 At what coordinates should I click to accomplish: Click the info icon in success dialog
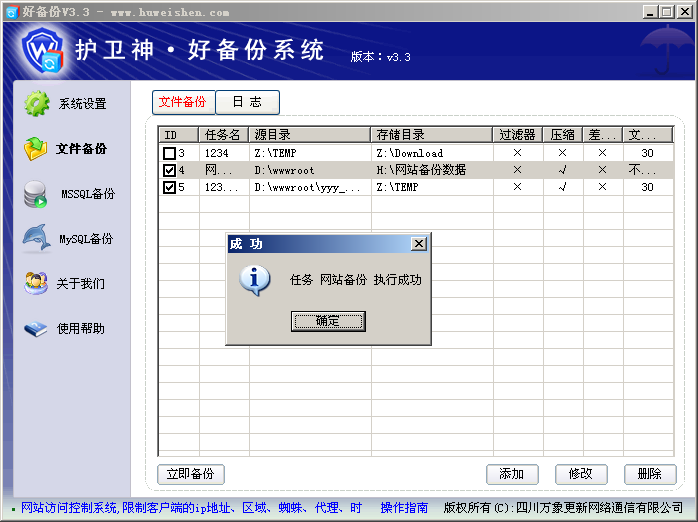(255, 280)
